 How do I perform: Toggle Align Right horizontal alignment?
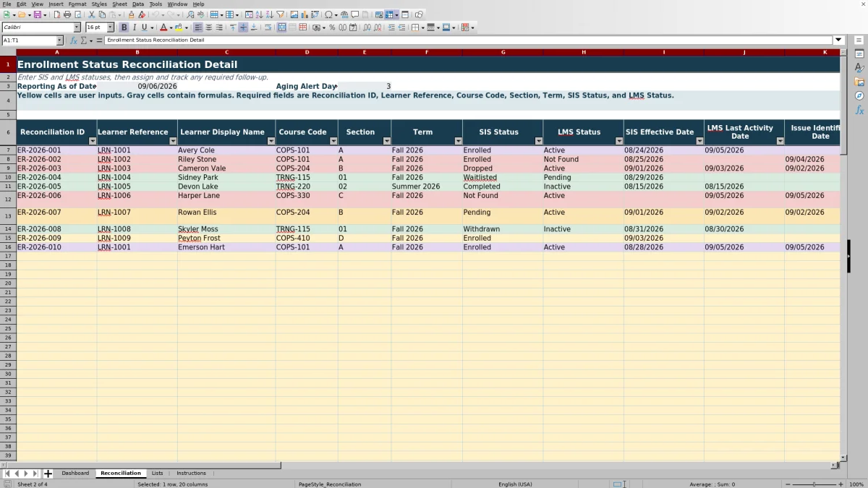point(219,27)
